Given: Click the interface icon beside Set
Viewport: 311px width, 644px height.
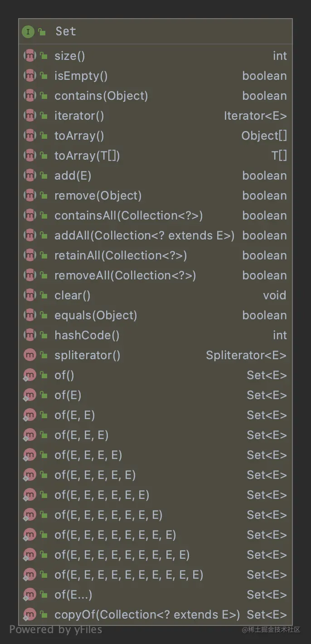Looking at the screenshot, I should click(x=28, y=31).
